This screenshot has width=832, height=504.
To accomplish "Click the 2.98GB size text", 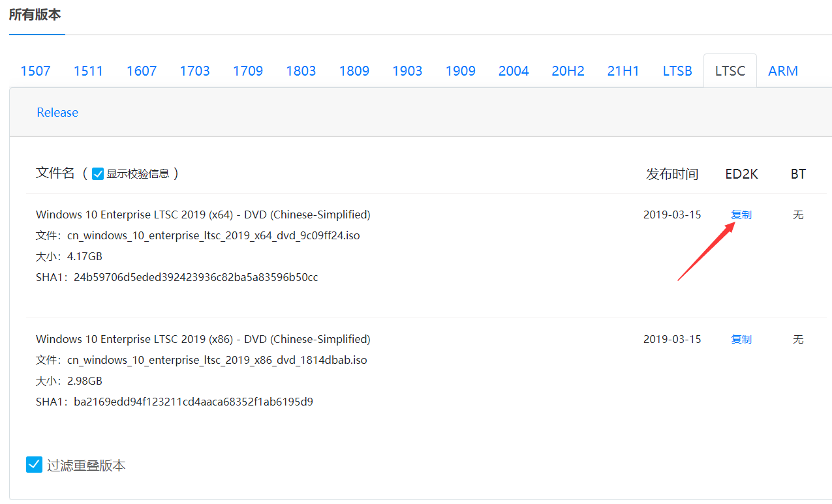I will 85,381.
